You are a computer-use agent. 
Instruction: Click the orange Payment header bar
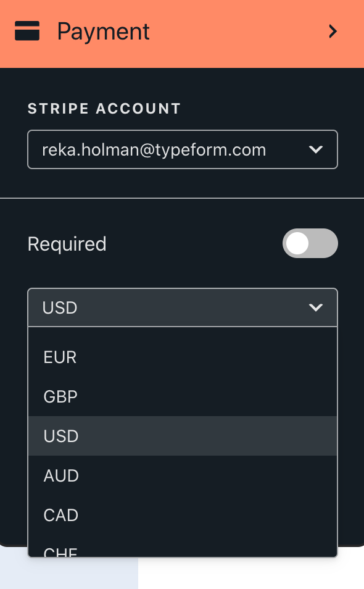click(182, 34)
